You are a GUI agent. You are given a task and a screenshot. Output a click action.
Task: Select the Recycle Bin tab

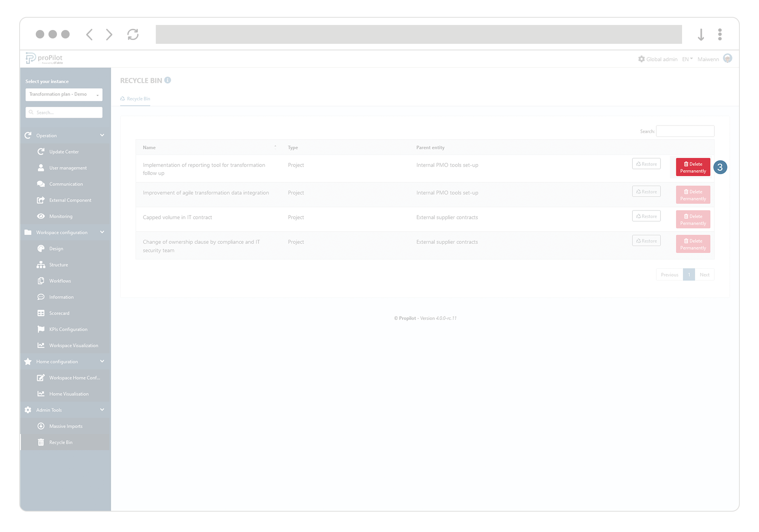click(135, 99)
